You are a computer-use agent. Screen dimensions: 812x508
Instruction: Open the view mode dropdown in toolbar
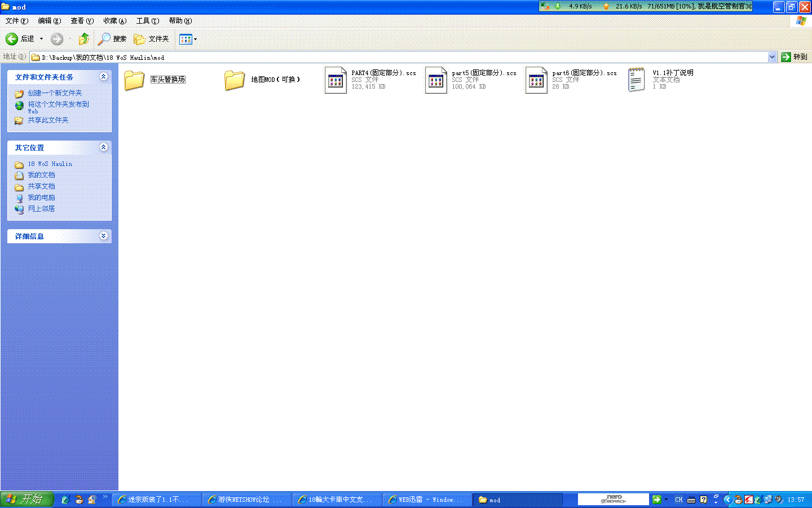click(188, 39)
